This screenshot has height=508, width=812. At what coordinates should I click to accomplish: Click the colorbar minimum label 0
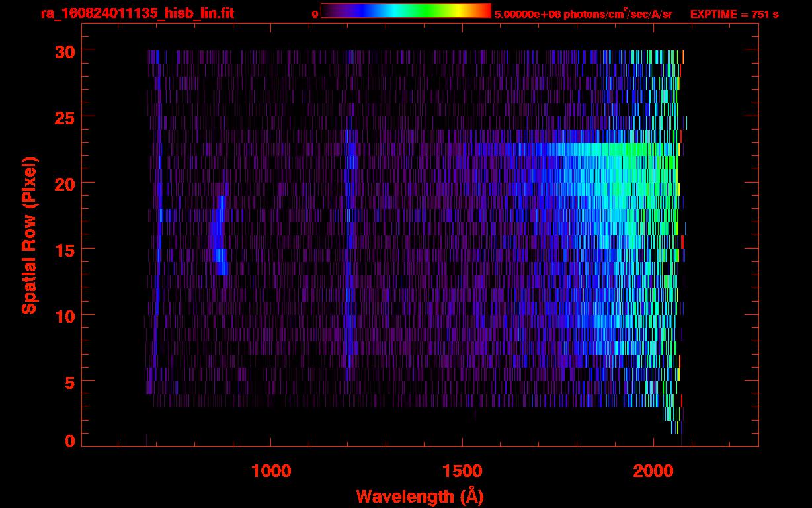[x=315, y=15]
